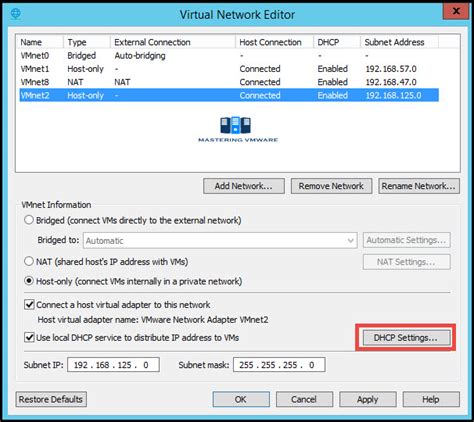Viewport: 474px width, 422px height.
Task: Open the Bridged to dropdown
Action: click(220, 240)
